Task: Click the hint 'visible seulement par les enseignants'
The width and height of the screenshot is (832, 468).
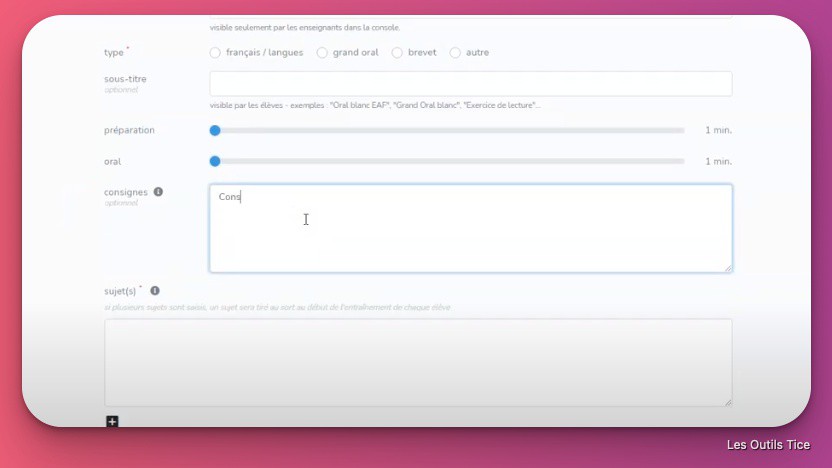Action: tap(305, 28)
